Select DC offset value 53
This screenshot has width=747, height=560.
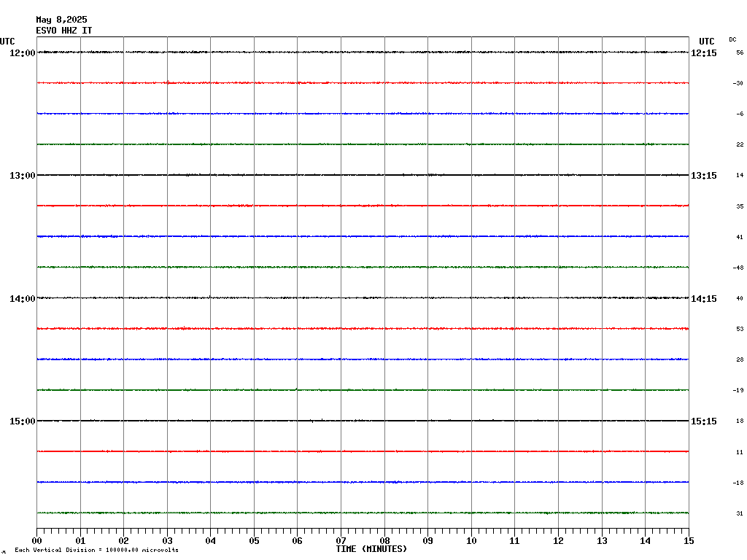coord(740,329)
